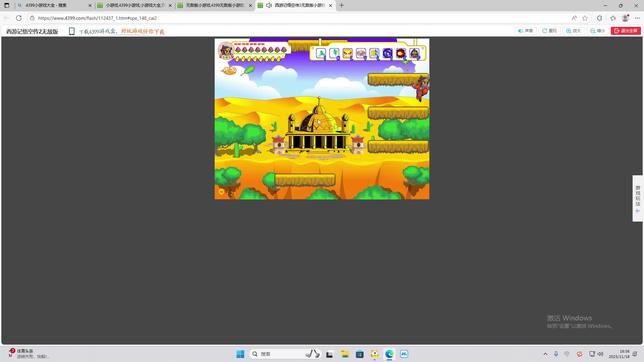
Task: Toggle favorite star in address bar
Action: 585,18
